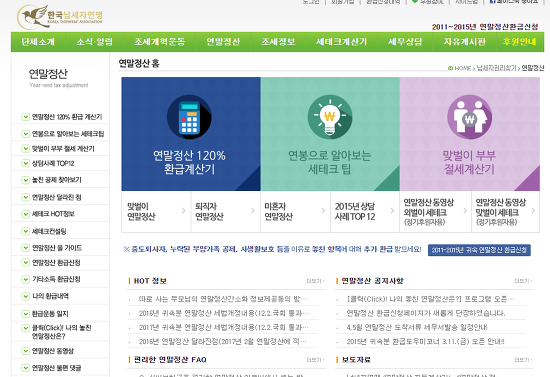Viewport: 550px width, 377px height.
Task: Click green arrow icon beside 맞벌이 부부 절세 계산기
Action: [x=25, y=149]
